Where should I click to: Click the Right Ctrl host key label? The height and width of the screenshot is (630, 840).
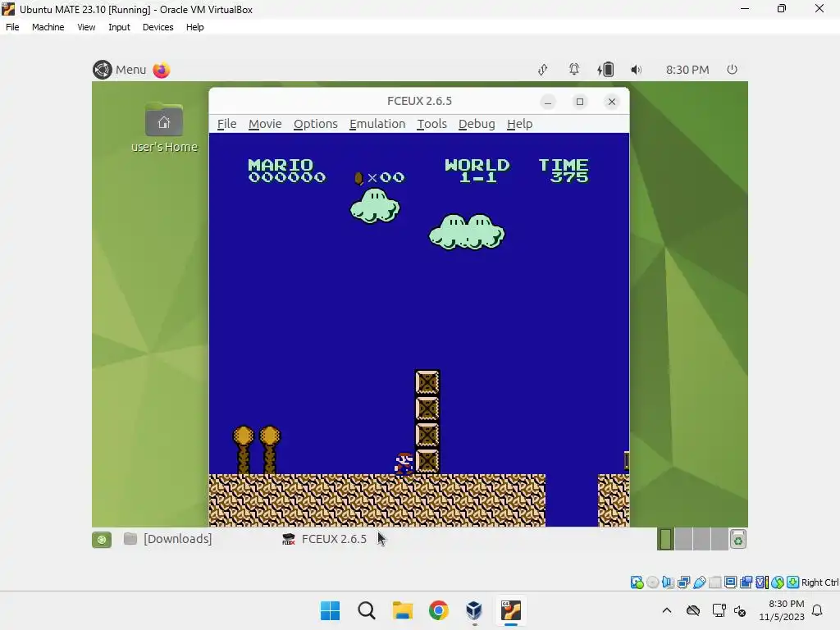819,582
